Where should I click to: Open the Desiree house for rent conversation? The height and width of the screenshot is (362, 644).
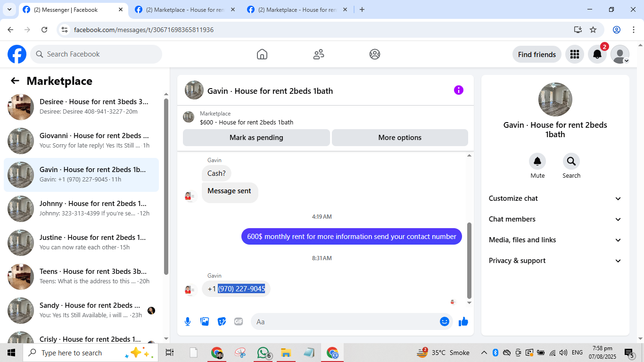[x=81, y=107]
